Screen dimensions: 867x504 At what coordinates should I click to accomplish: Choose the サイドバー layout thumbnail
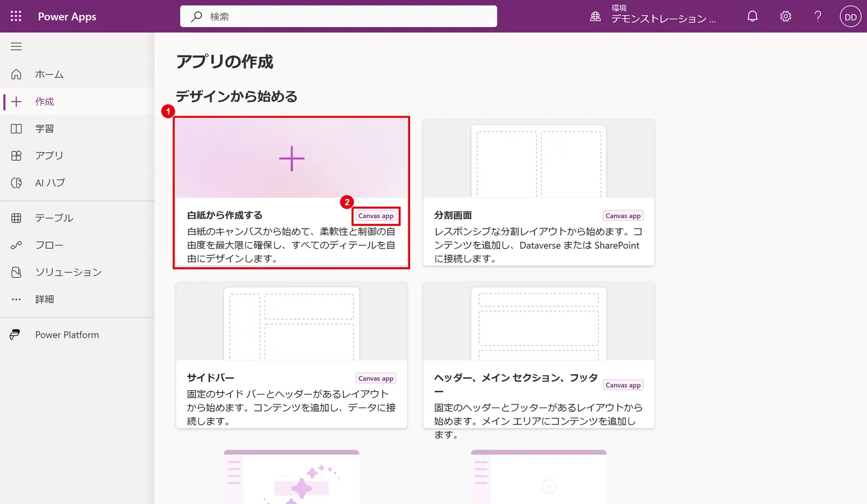(292, 321)
